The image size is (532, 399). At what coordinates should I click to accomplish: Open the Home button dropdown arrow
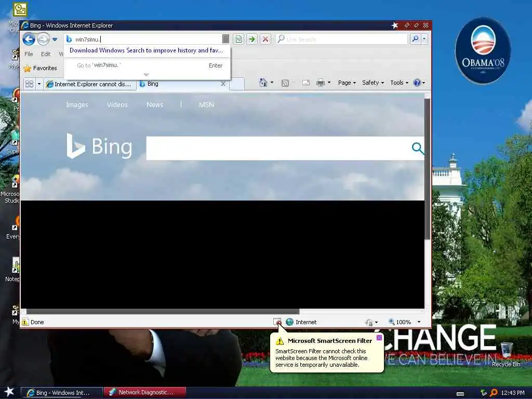272,83
